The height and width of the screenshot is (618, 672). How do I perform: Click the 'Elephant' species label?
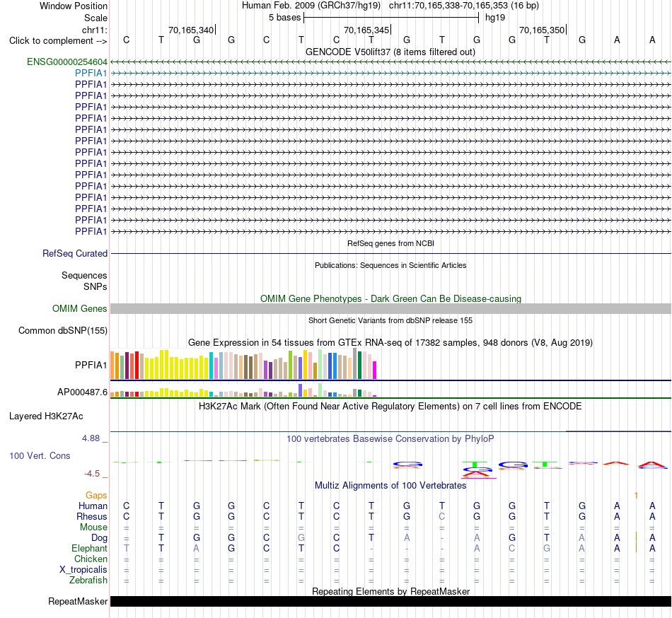(89, 549)
